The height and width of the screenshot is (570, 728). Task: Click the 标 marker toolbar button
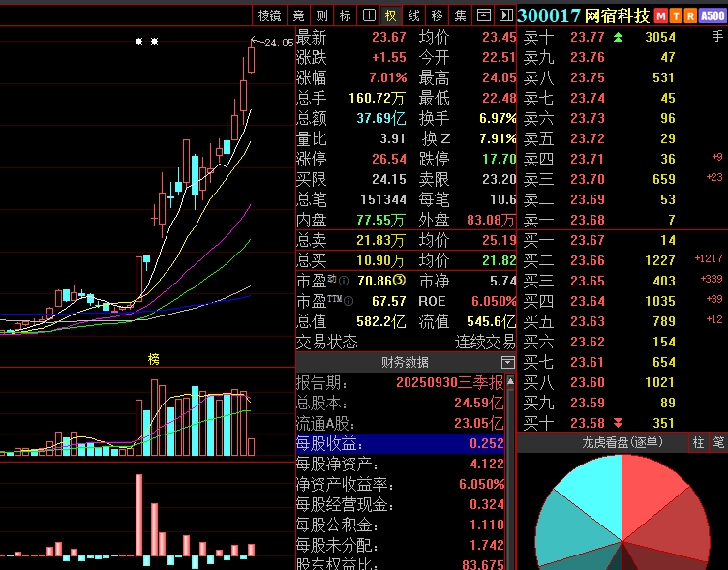click(x=345, y=15)
